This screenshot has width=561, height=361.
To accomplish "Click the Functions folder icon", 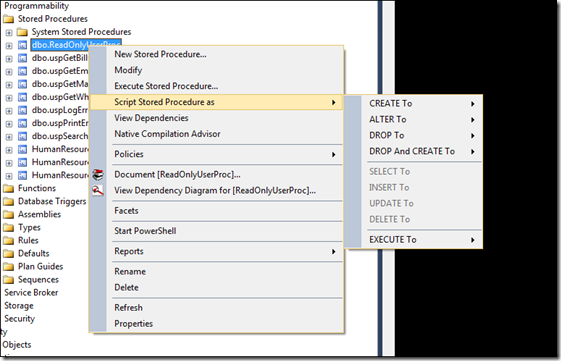I will (x=8, y=189).
